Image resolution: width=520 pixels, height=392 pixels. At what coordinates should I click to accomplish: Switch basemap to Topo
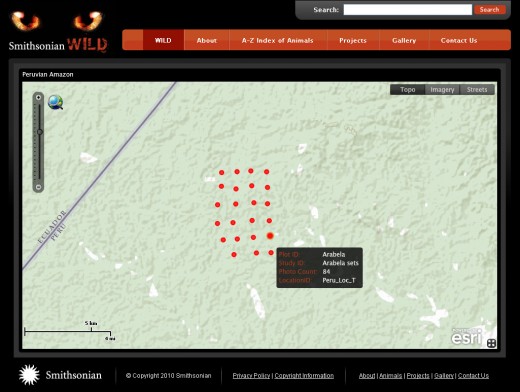point(408,90)
